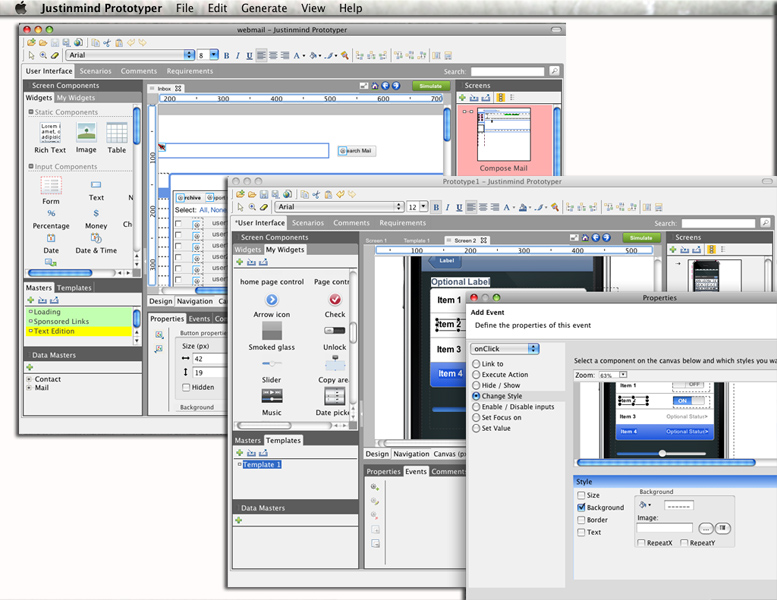Viewport: 777px width, 600px height.
Task: Click the green plus in the webmail Data Masters panel
Action: (x=30, y=367)
